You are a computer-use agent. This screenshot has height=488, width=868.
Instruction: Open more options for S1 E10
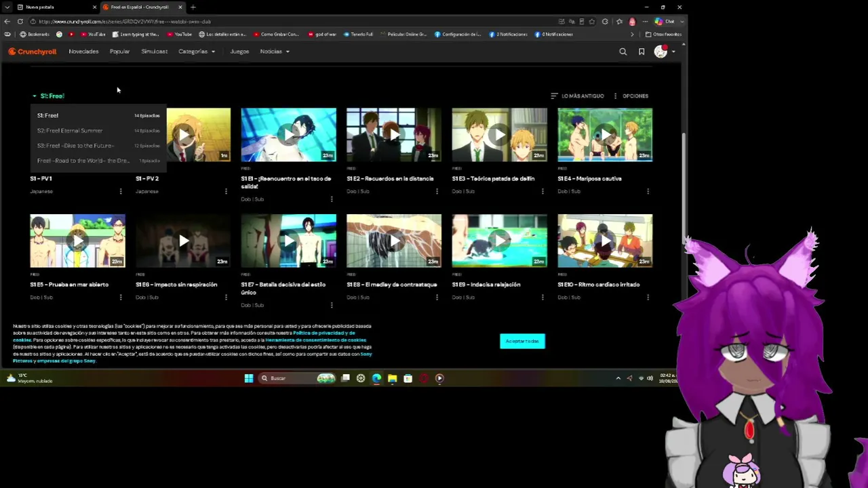coord(648,297)
